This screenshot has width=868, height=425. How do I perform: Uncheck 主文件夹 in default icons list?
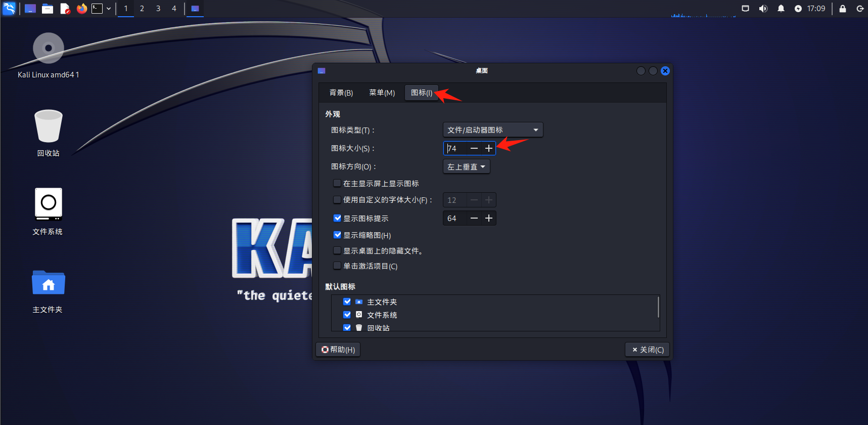pos(347,302)
